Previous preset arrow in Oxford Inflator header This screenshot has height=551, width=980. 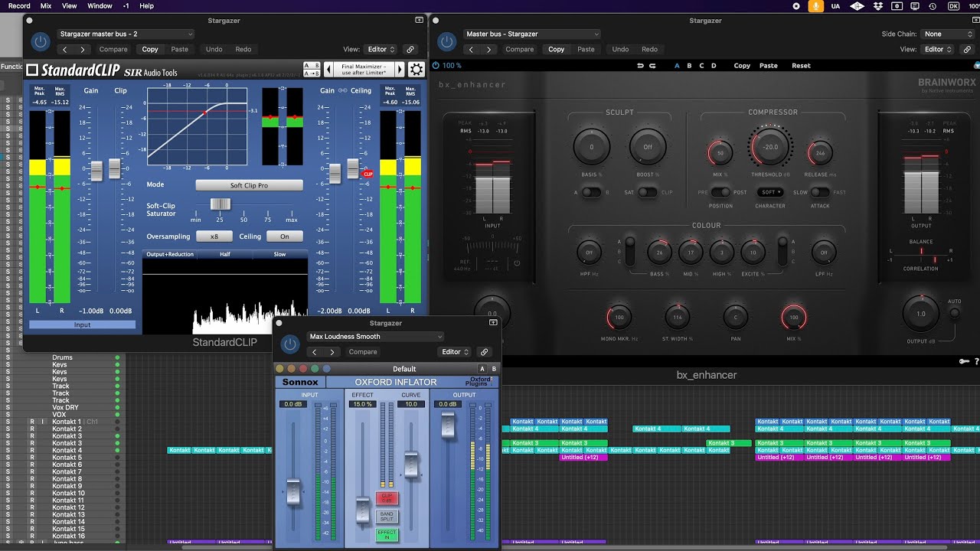[x=314, y=352]
